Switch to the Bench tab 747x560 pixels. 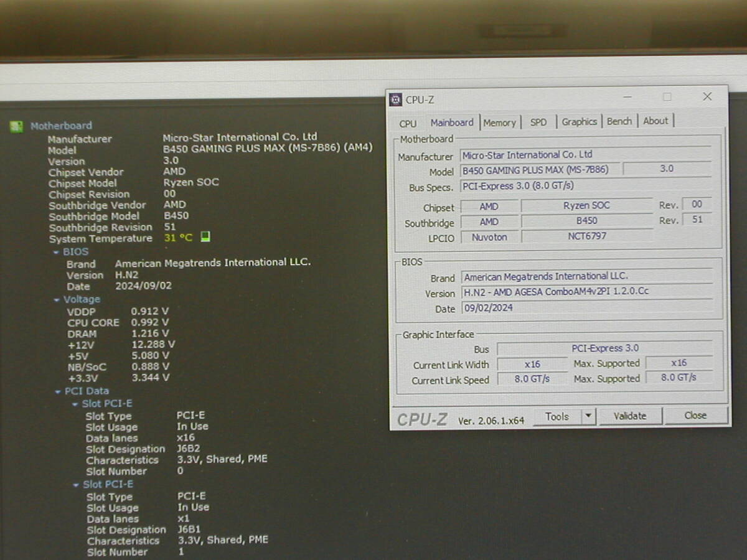point(619,121)
